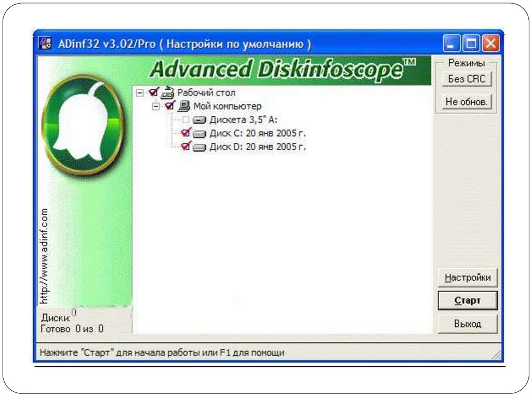Click the ADinf32 title bar application icon
The height and width of the screenshot is (398, 532).
45,44
